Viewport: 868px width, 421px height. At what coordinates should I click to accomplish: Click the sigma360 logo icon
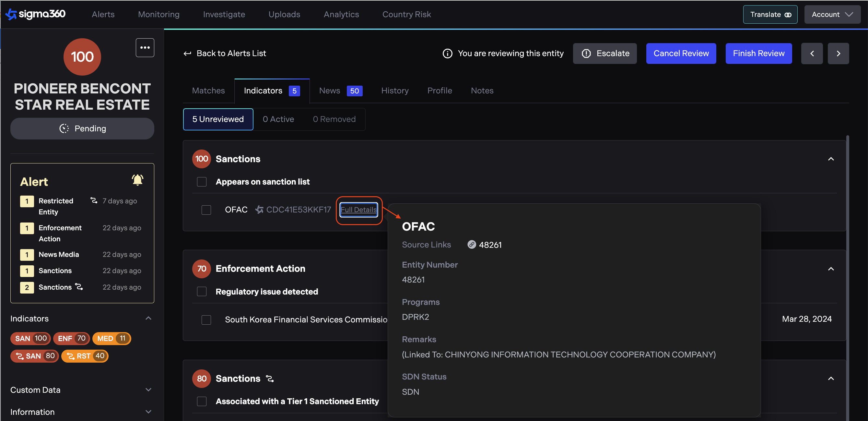tap(11, 14)
